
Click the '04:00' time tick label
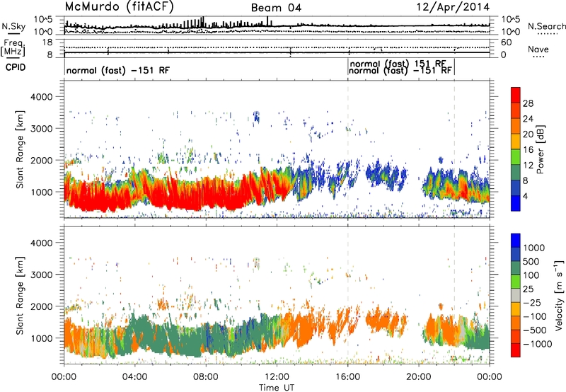[134, 377]
